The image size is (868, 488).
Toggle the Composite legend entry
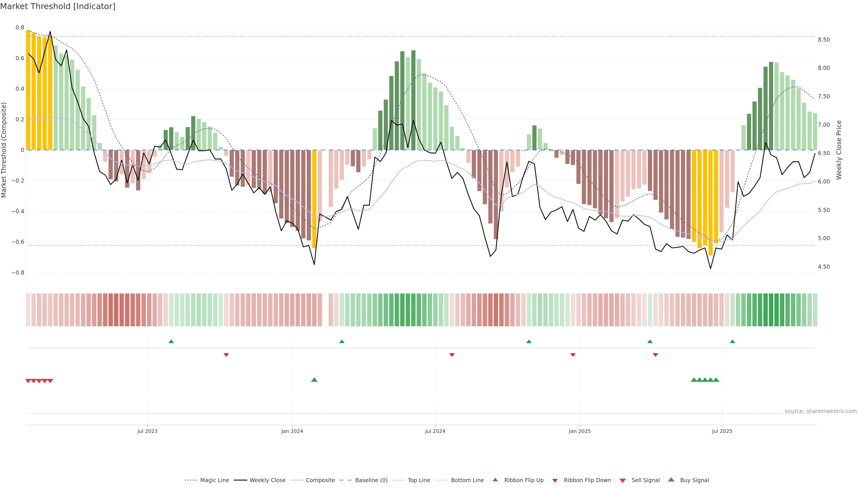(320, 480)
